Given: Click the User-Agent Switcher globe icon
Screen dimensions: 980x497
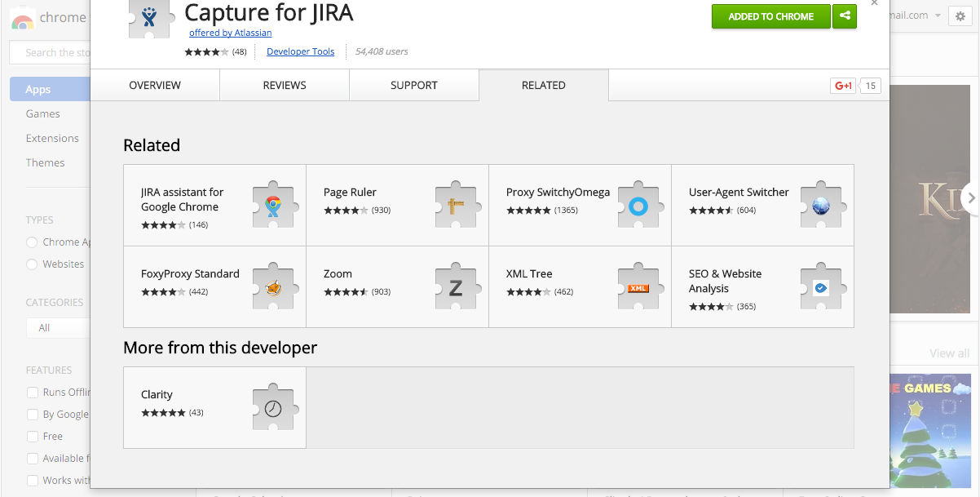Looking at the screenshot, I should 820,206.
